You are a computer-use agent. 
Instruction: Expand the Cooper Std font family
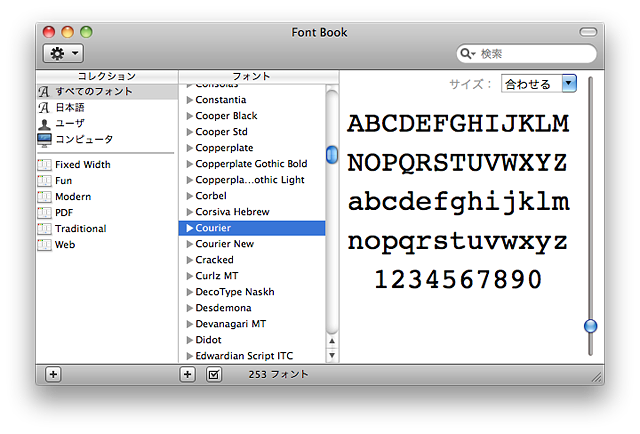(189, 132)
